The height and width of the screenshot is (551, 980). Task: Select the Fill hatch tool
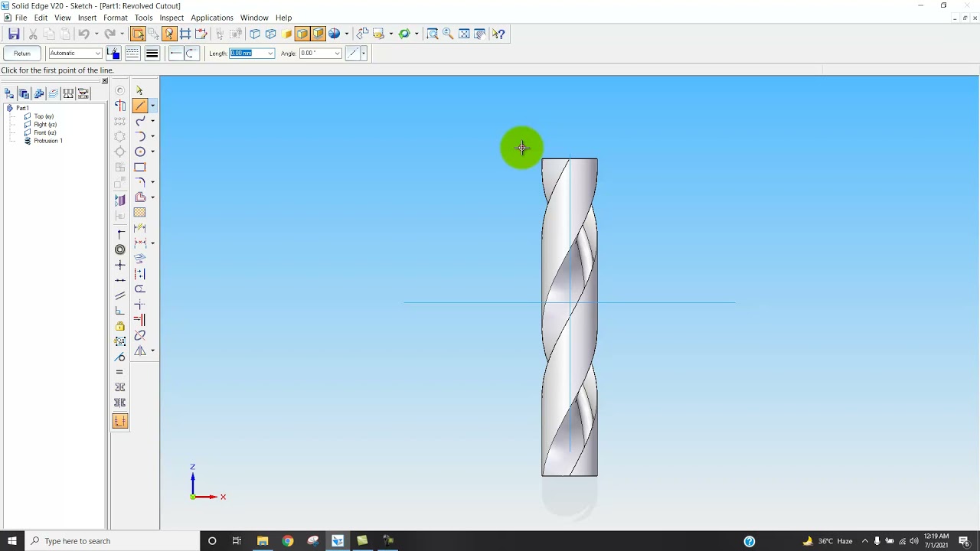[x=140, y=213]
